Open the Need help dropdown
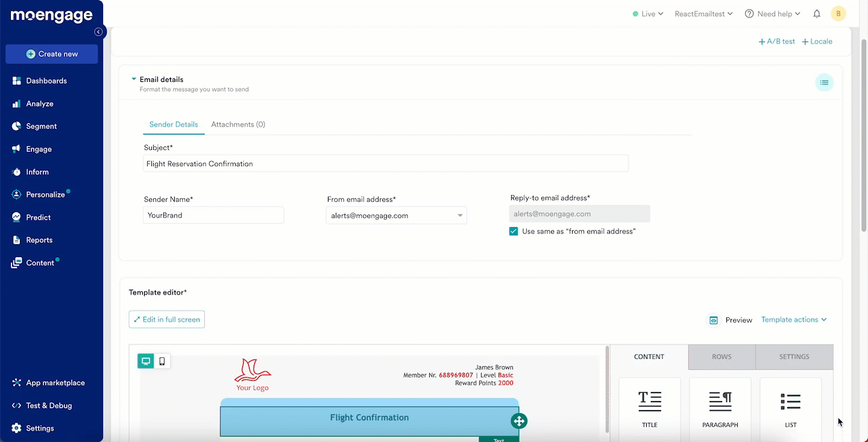Viewport: 868px width, 442px height. coord(772,13)
